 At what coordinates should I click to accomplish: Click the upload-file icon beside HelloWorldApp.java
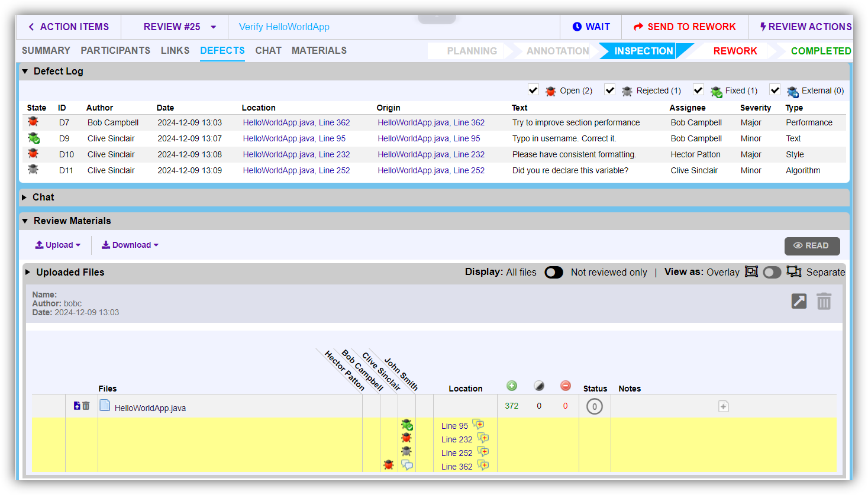pos(77,406)
